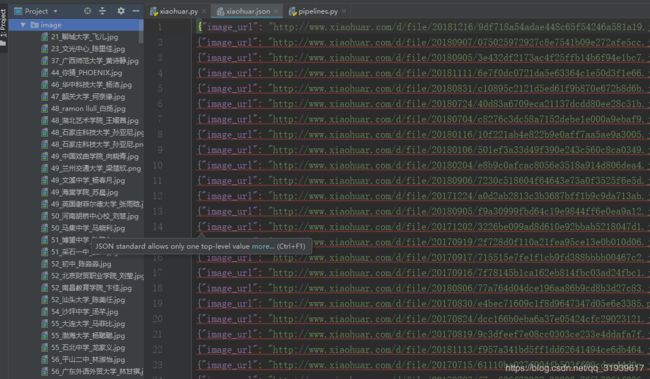Viewport: 650px width, 379px height.
Task: Open Project panel settings gear
Action: (x=121, y=11)
